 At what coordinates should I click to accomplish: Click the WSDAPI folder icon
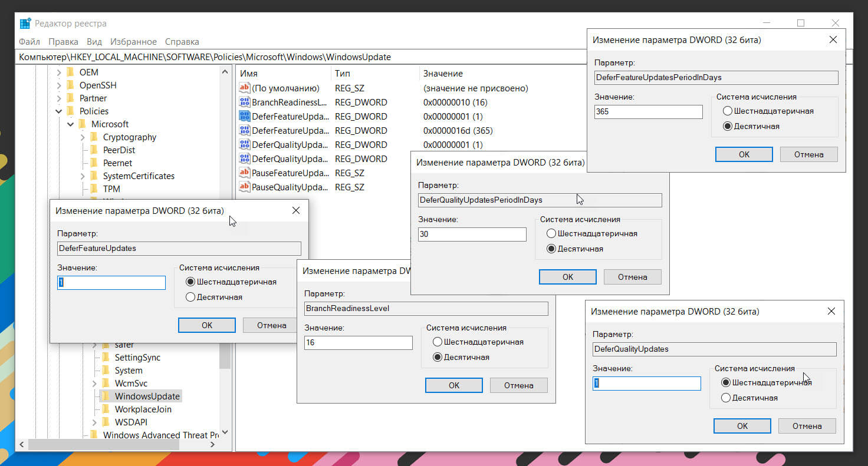tap(106, 422)
